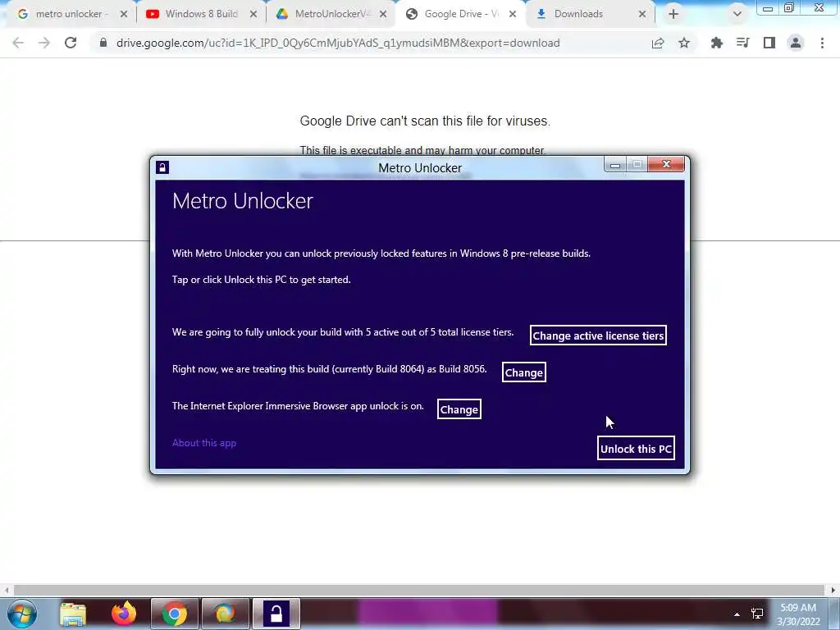Viewport: 840px width, 630px height.
Task: Close the MetroUnlockerV4 tab
Action: (x=383, y=14)
